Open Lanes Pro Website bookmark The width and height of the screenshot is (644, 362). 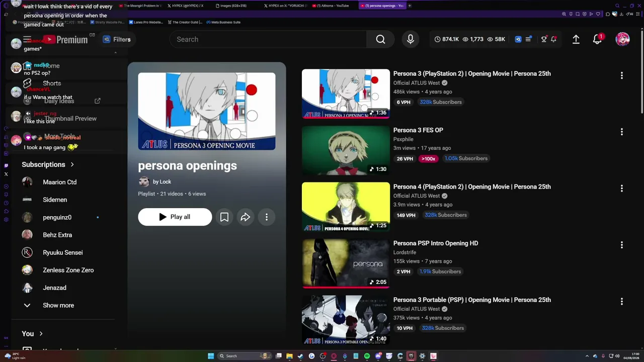point(146,22)
